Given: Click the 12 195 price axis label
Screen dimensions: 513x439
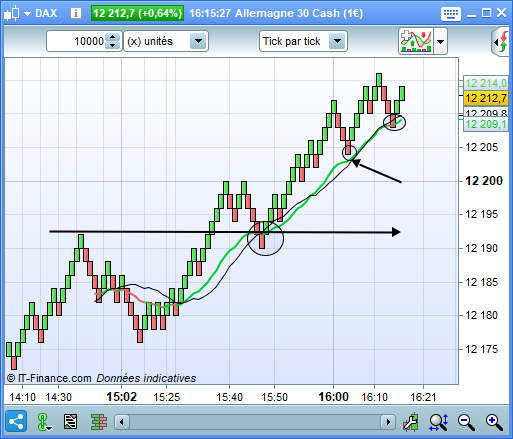Looking at the screenshot, I should [x=481, y=214].
